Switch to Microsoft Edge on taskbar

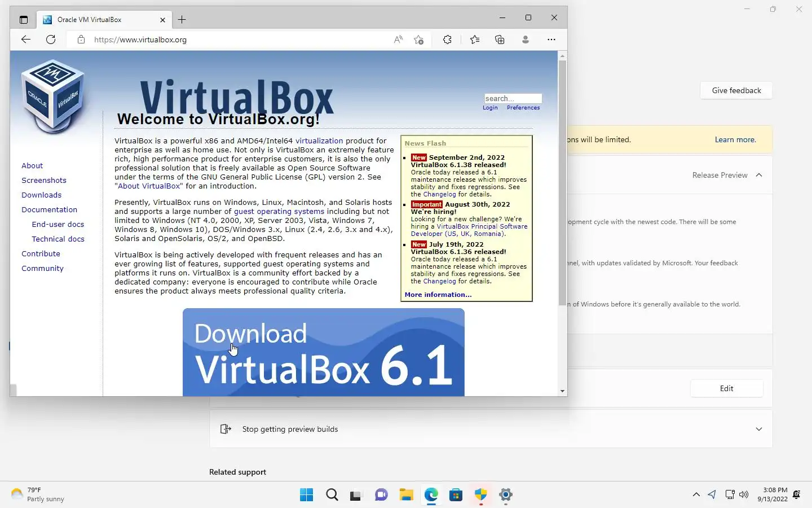click(431, 495)
